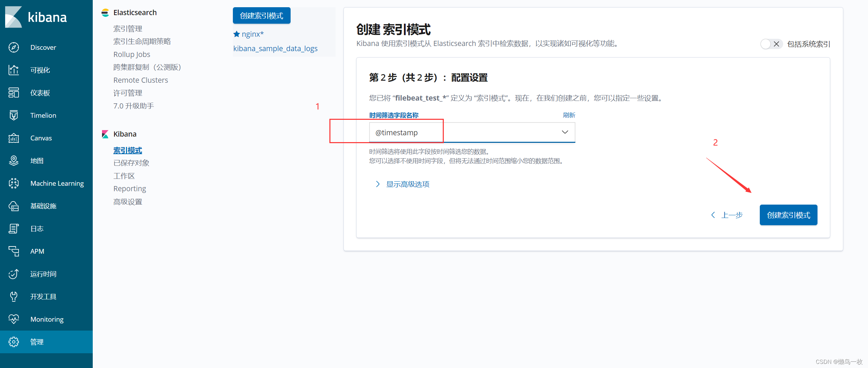Viewport: 868px width, 368px height.
Task: Click the 第 2 步 配置设置 heading
Action: coord(428,78)
